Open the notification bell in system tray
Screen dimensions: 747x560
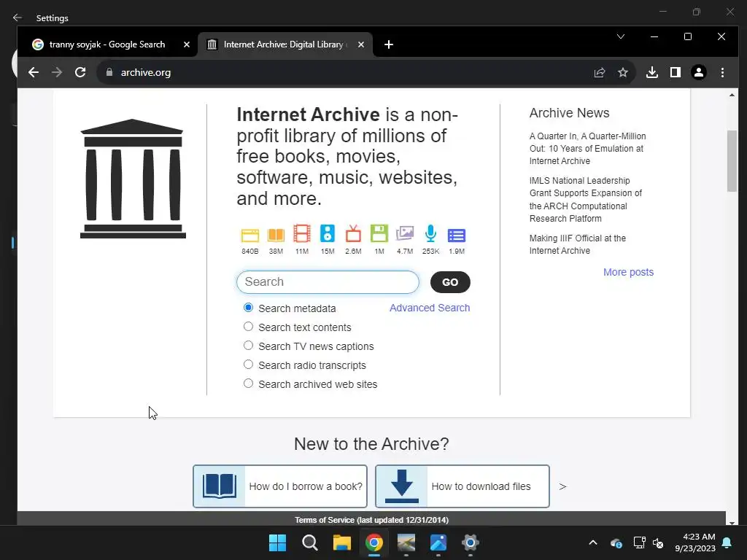[x=727, y=542]
